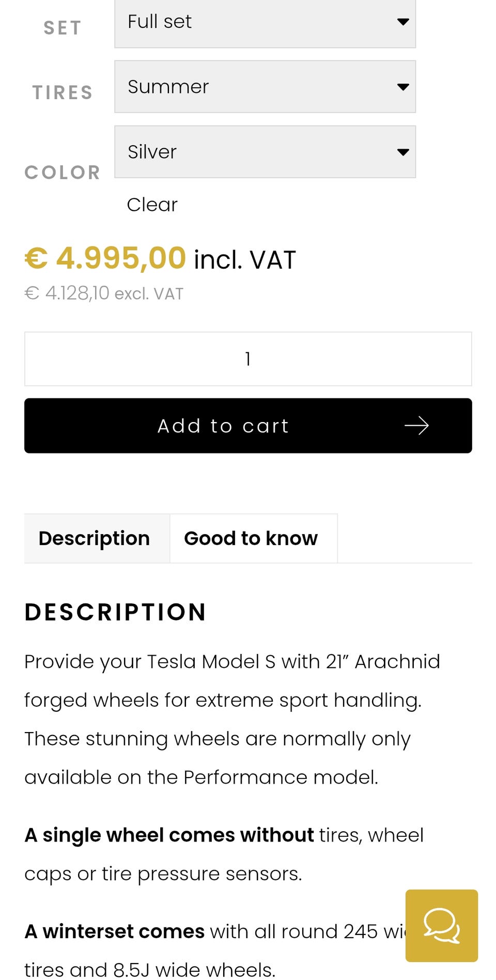The width and height of the screenshot is (496, 980).
Task: Switch to the Description tab
Action: click(95, 538)
